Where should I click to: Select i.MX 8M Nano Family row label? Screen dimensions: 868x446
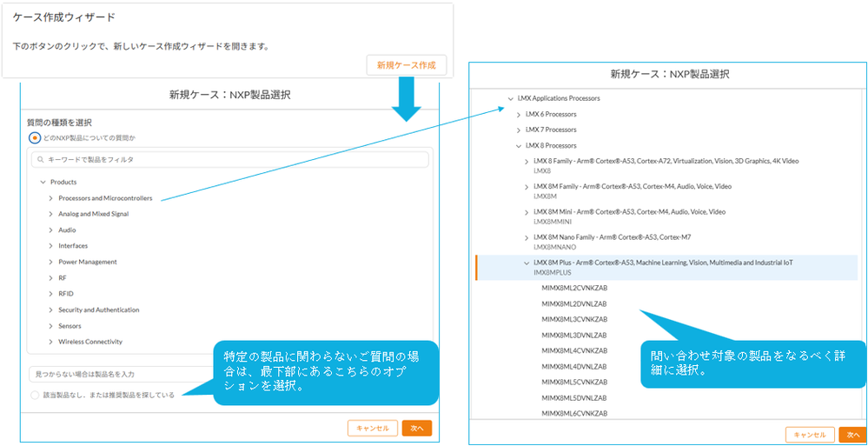tap(613, 237)
